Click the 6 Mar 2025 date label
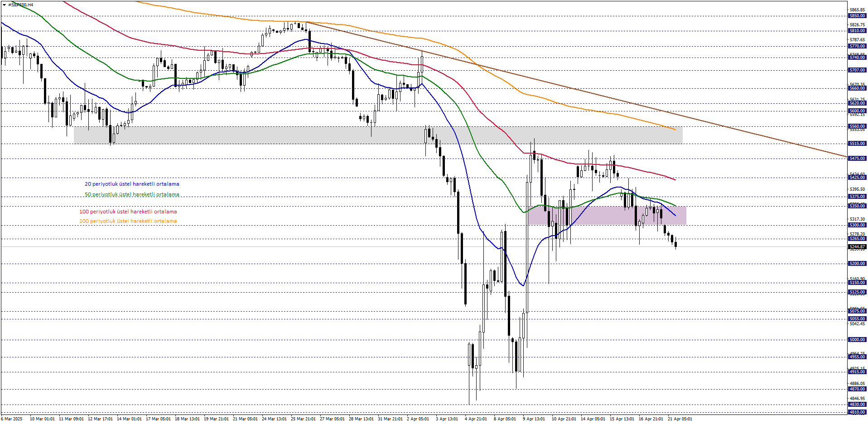868x424 pixels. click(11, 419)
